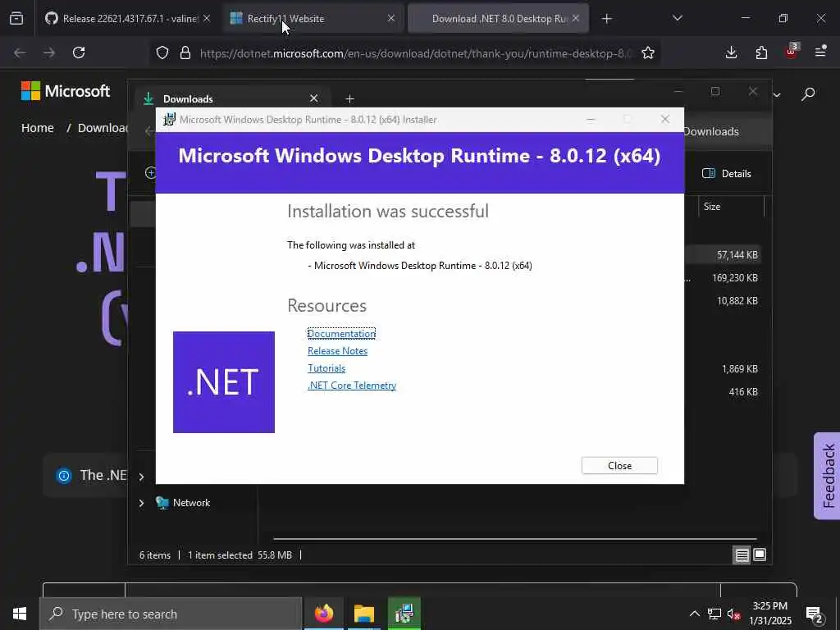Screen dimensions: 840x630
Task: Open the clock showing 3:25 PM
Action: point(769,614)
